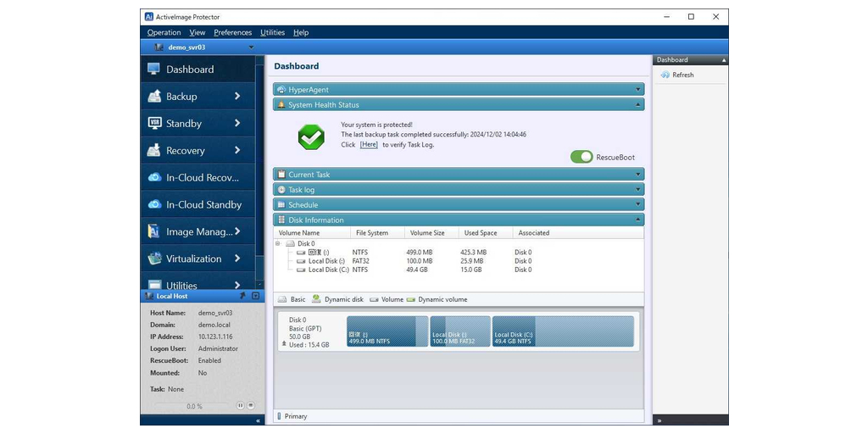868x434 pixels.
Task: Open the Dashboard view from sidebar
Action: coord(198,70)
